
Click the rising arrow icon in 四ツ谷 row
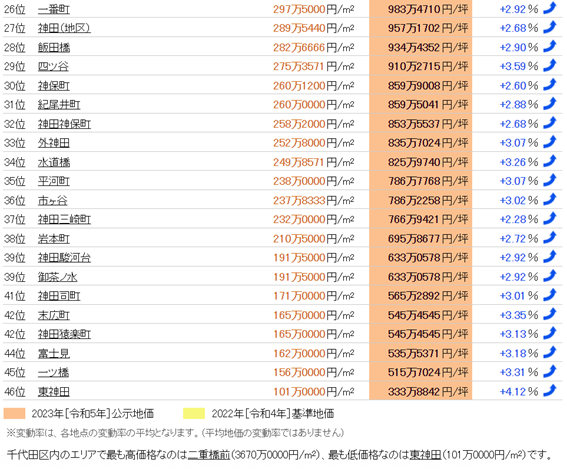point(550,65)
